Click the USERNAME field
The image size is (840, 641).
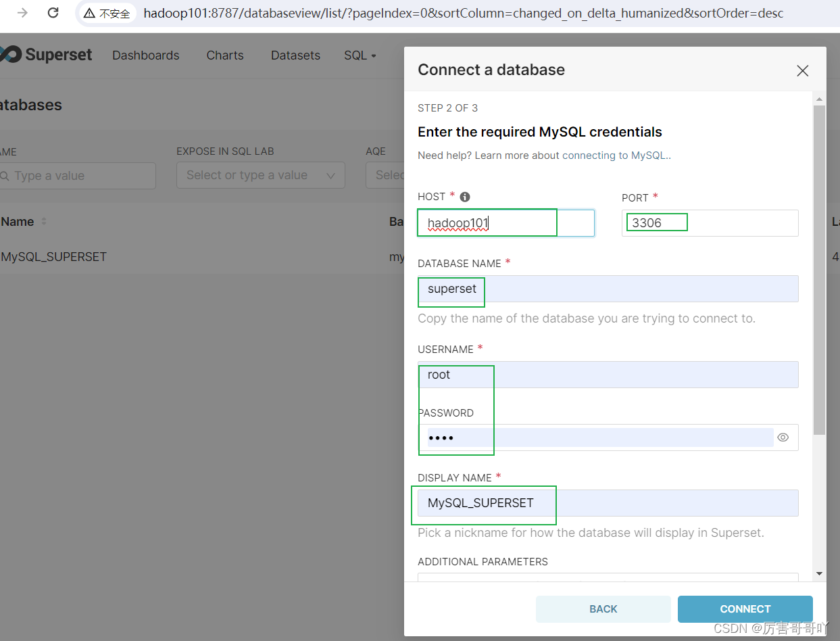608,375
